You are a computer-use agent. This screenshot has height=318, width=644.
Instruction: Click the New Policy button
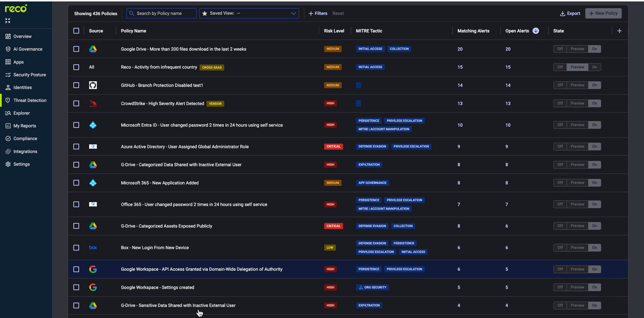point(603,13)
